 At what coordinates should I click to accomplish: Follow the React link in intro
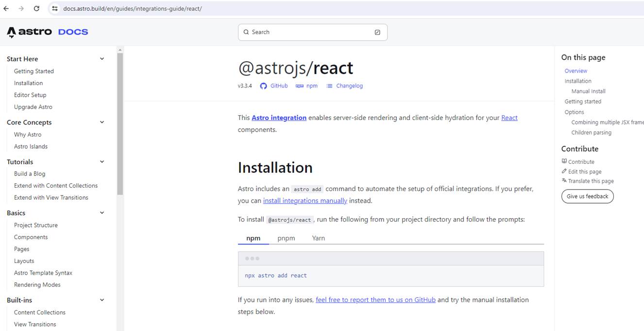click(509, 118)
